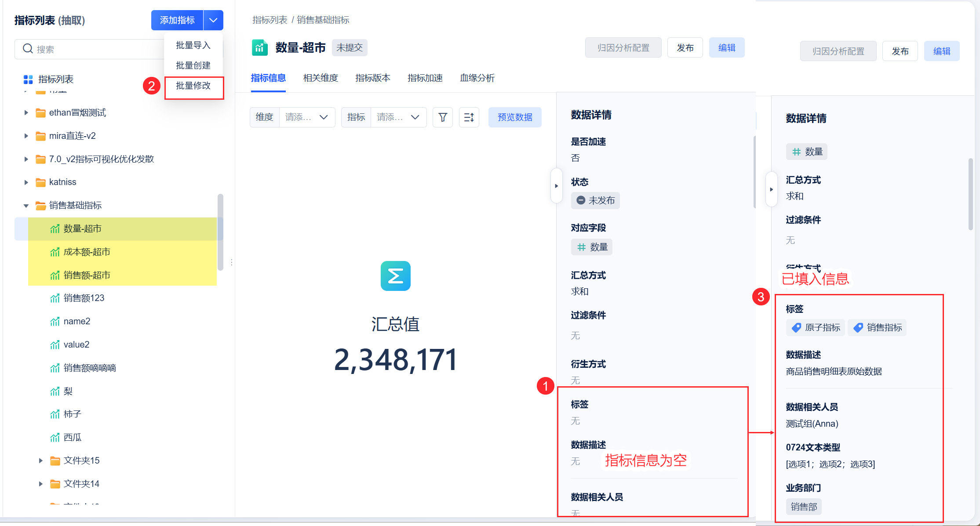Click the 发布 button
This screenshot has height=526, width=980.
point(685,47)
